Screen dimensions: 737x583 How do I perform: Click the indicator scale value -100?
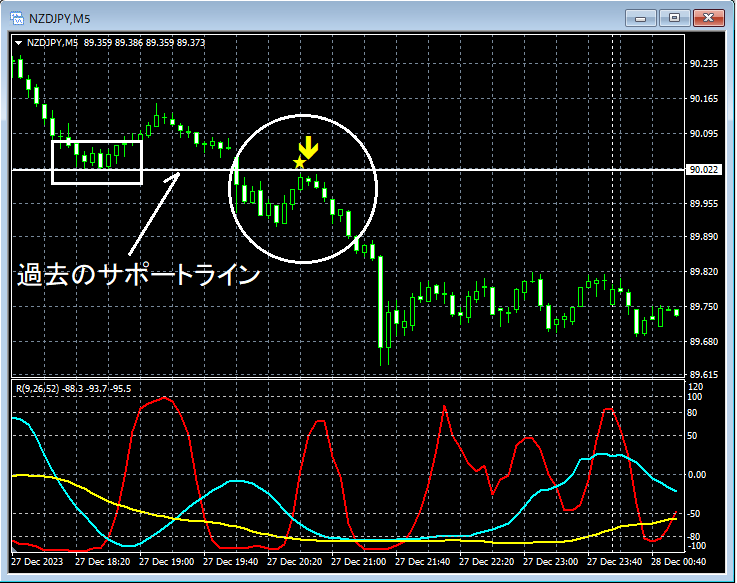(696, 546)
